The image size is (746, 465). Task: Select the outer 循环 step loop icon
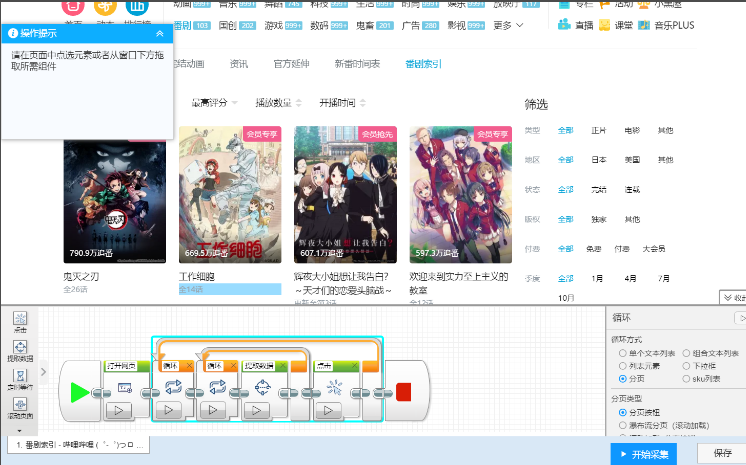click(173, 387)
